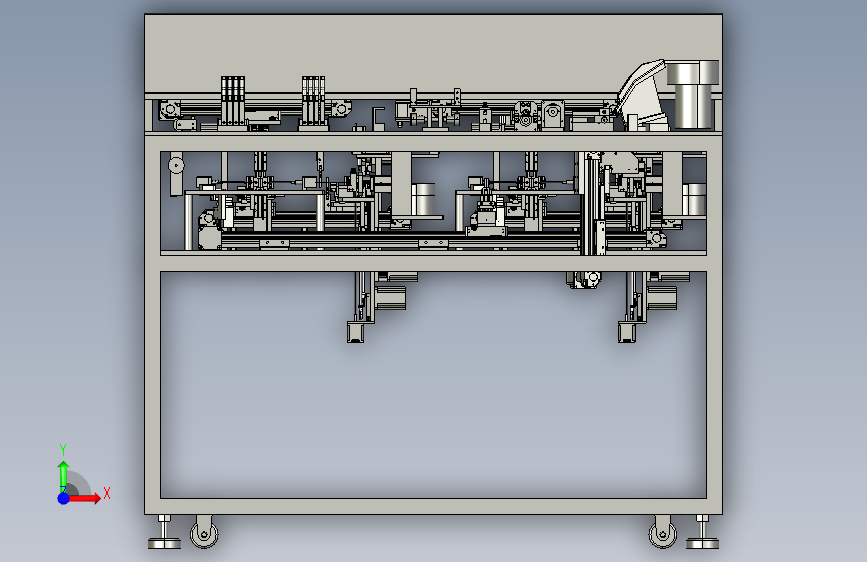Select the vibratory bowl feeder cylinder at top right
The image size is (867, 562).
tap(692, 95)
